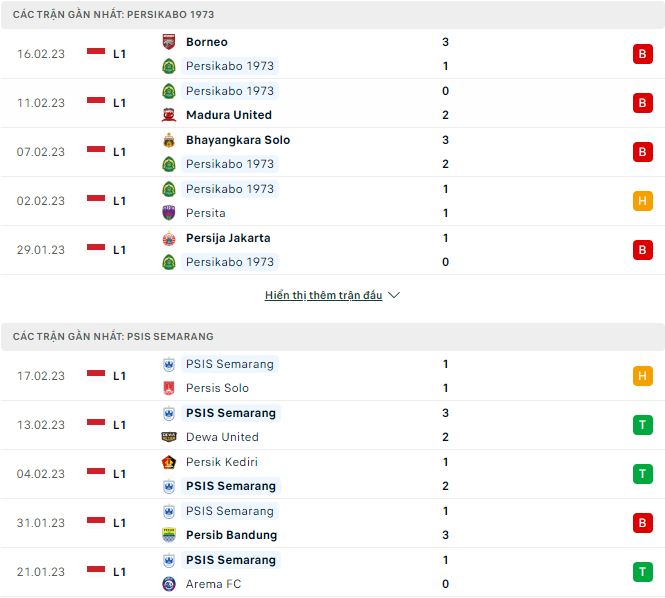
Task: Click the Persita team crest icon
Action: coord(169,213)
